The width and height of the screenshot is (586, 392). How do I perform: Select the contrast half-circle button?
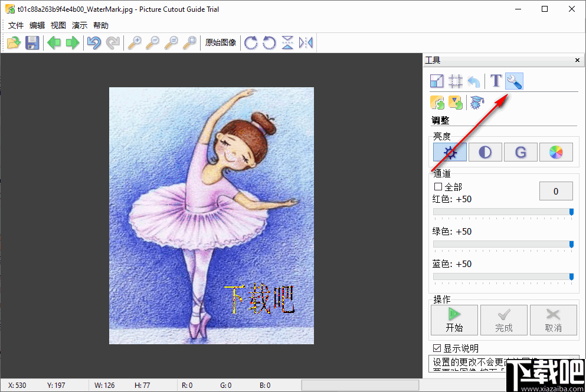tap(485, 152)
